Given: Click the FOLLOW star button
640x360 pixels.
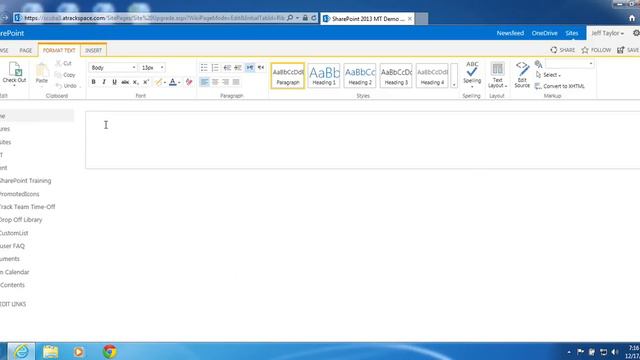Looking at the screenshot, I should point(596,50).
